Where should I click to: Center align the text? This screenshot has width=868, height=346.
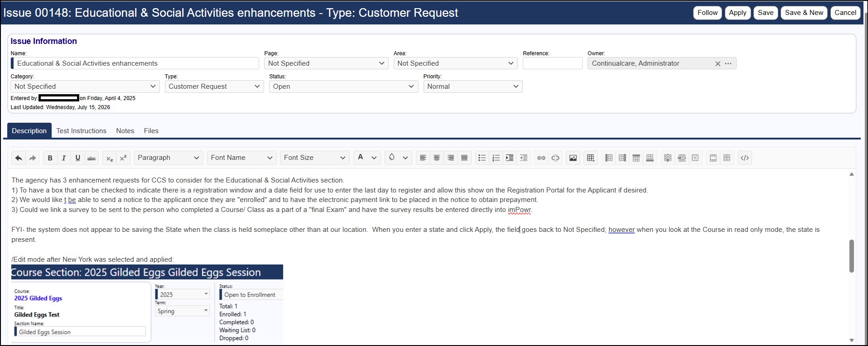(437, 158)
